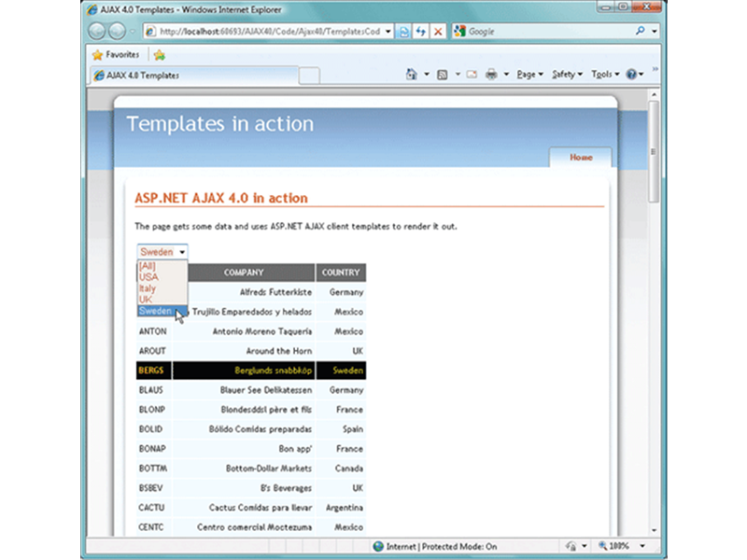Click the browser Back button
This screenshot has width=747, height=560.
pyautogui.click(x=97, y=32)
